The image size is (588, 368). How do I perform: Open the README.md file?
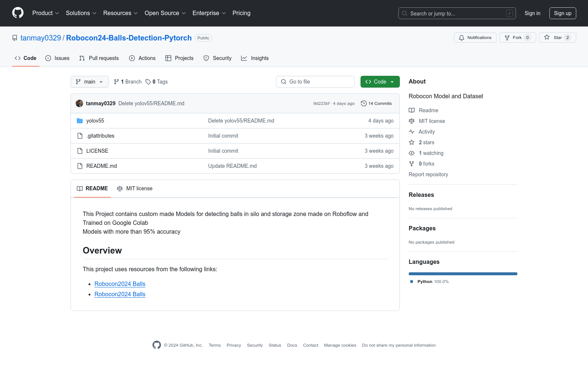101,166
